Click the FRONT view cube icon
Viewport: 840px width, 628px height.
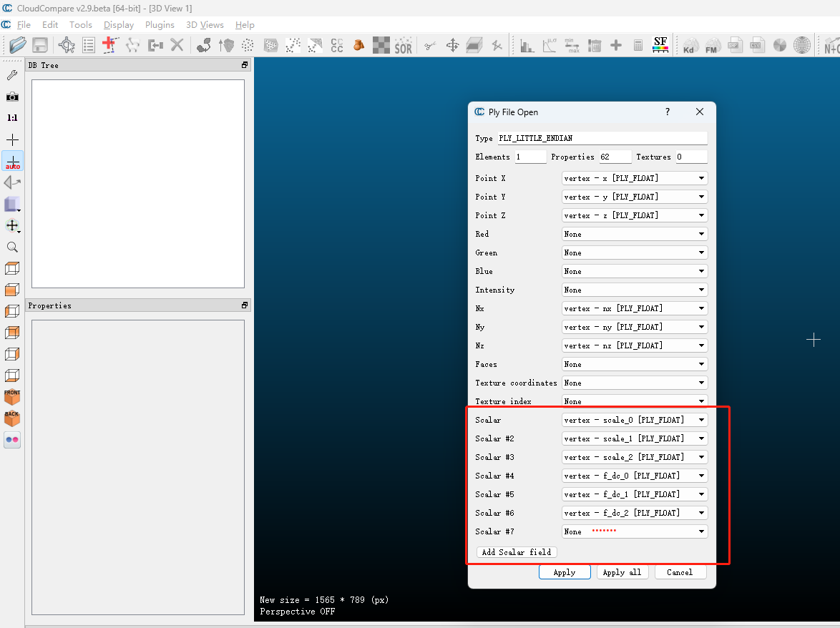coord(12,397)
